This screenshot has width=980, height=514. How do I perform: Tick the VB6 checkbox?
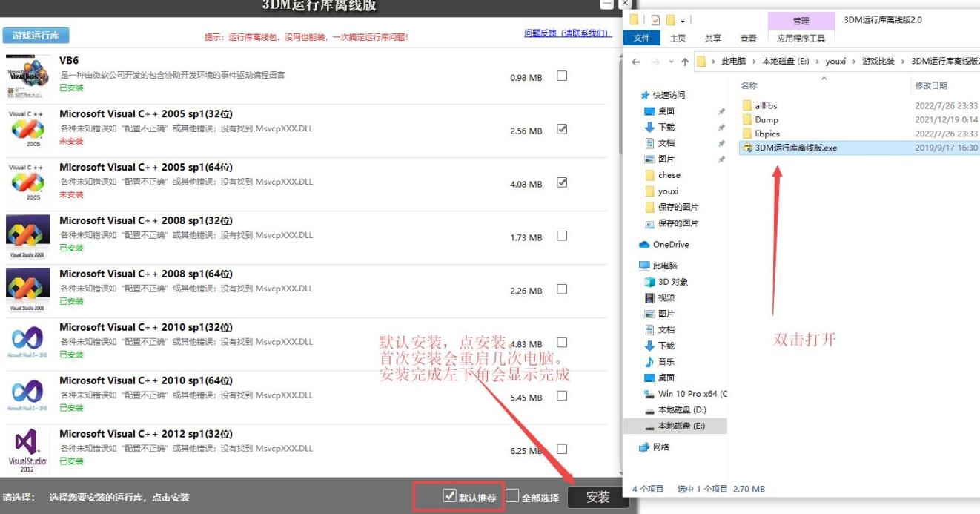pos(562,76)
